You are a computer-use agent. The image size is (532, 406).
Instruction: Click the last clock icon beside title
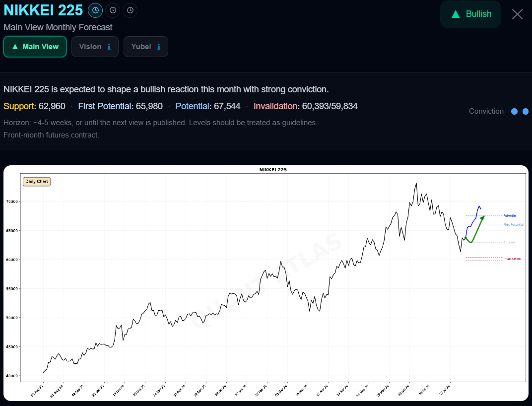tap(131, 10)
